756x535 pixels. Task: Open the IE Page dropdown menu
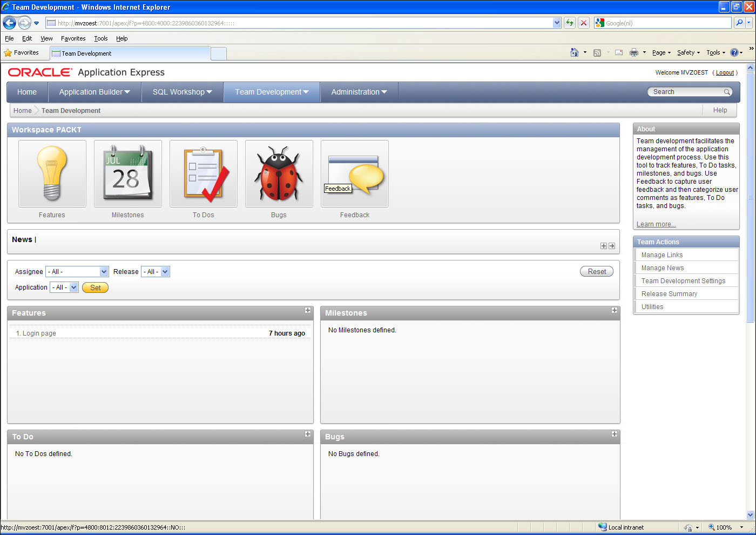point(661,52)
